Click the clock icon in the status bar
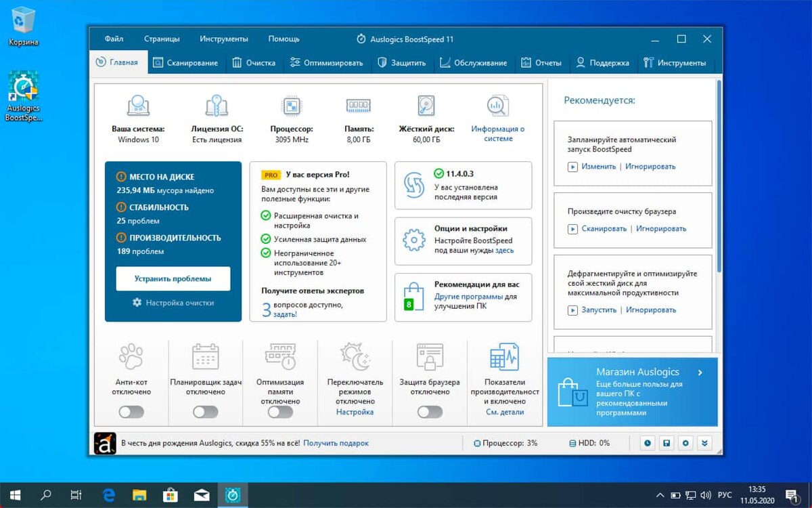This screenshot has height=508, width=812. pyautogui.click(x=648, y=443)
